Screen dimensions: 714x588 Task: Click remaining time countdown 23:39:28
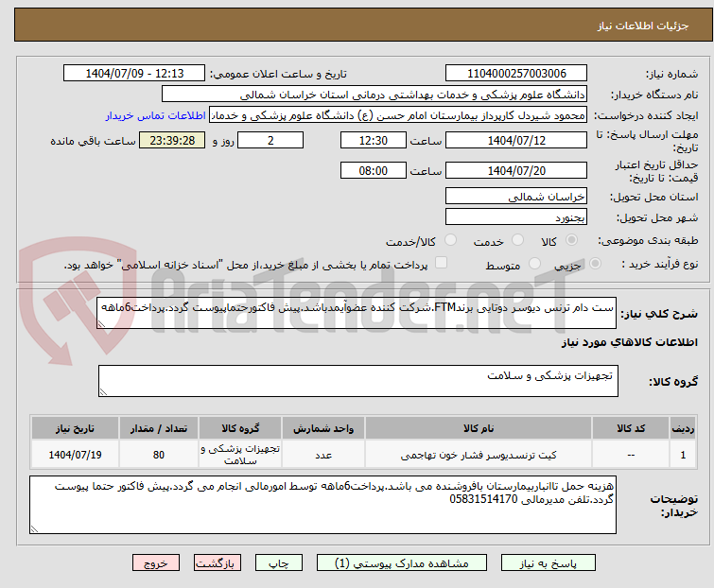click(x=172, y=140)
